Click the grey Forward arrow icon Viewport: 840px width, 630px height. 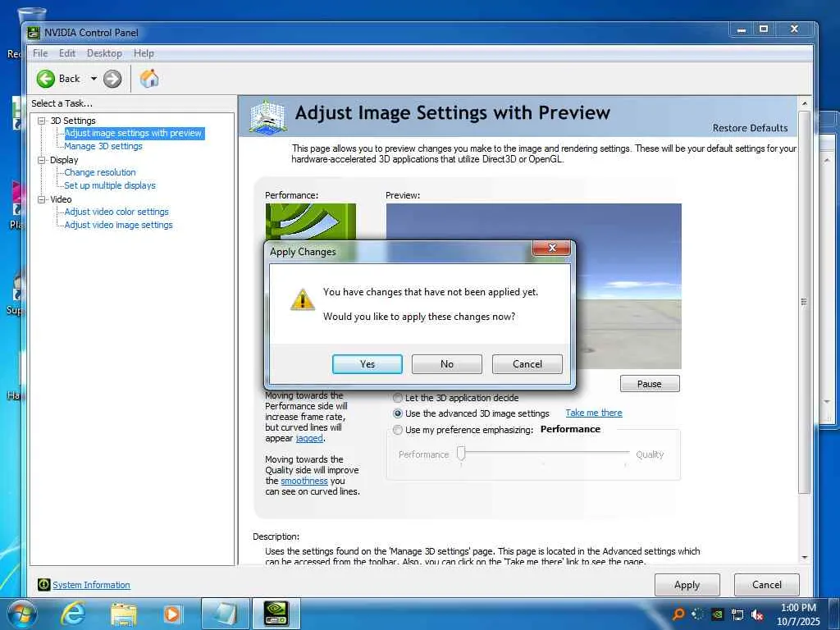[112, 79]
